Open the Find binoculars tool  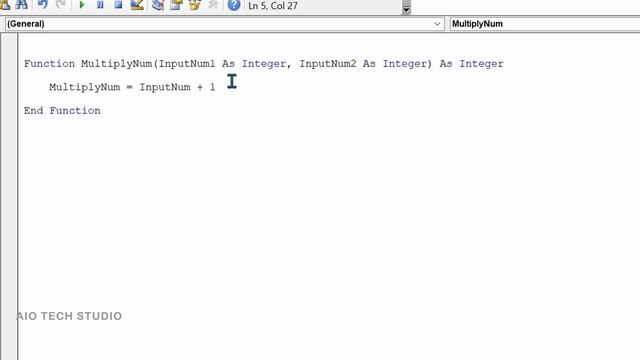(21, 5)
